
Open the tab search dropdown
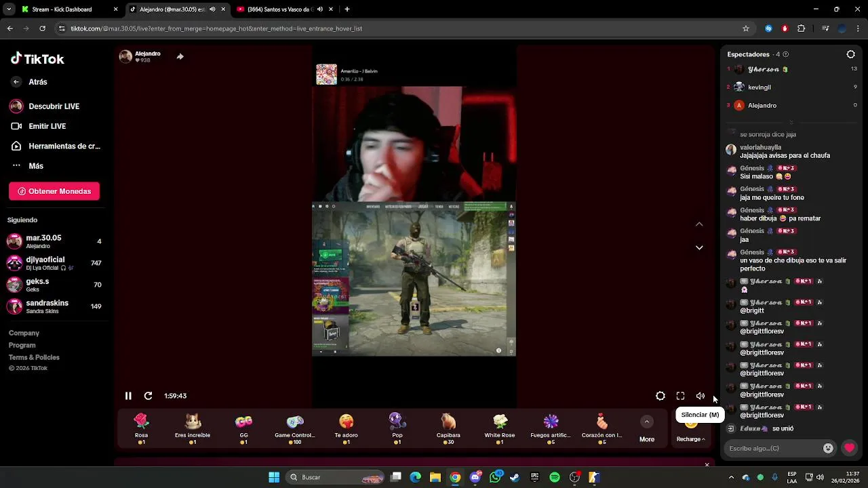(x=9, y=9)
